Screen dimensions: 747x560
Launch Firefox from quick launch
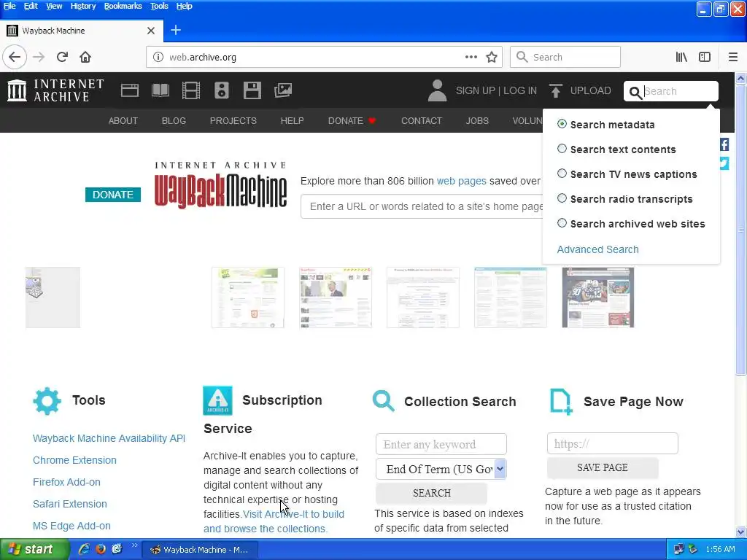101,549
